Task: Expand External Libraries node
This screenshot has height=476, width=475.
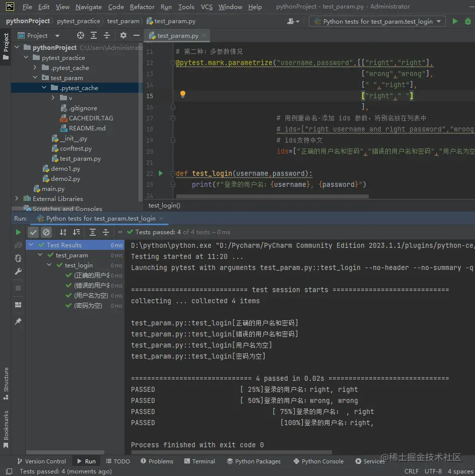Action: (x=17, y=198)
